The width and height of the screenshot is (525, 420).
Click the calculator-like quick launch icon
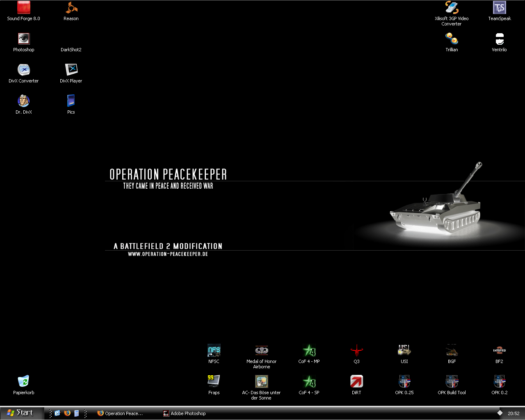tap(76, 413)
